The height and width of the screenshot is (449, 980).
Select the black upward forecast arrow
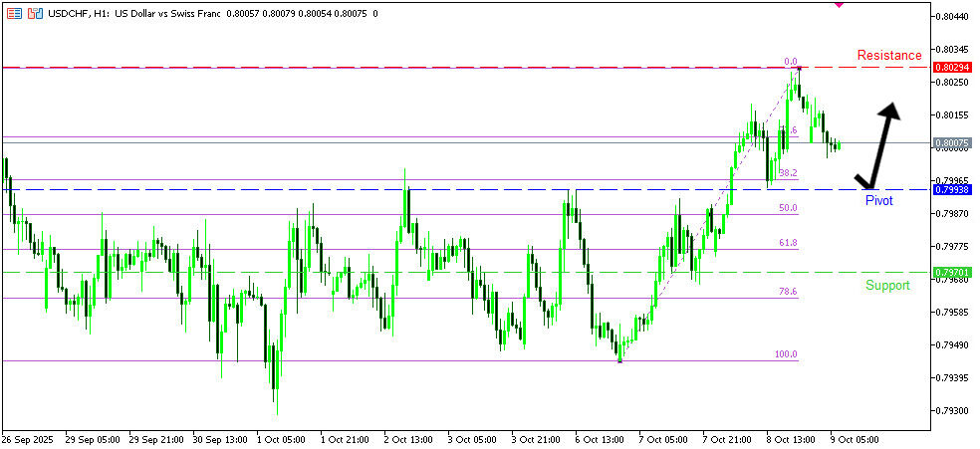[x=882, y=145]
